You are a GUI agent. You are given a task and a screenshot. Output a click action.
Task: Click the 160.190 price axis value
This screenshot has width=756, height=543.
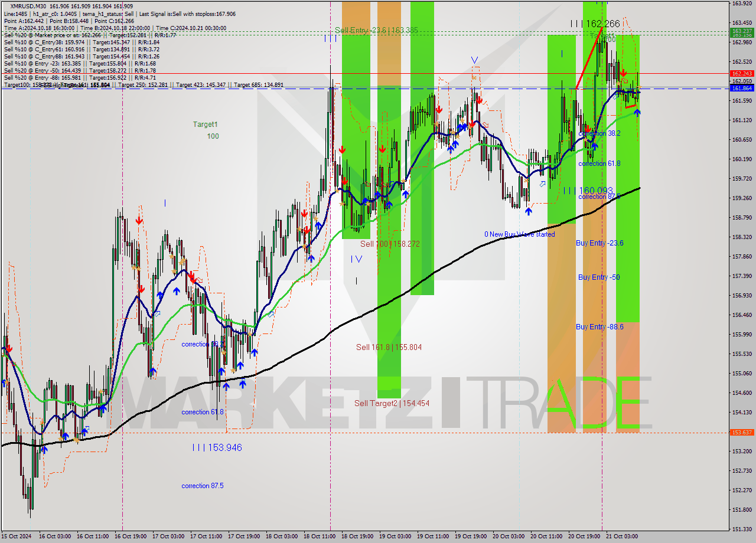pyautogui.click(x=742, y=159)
